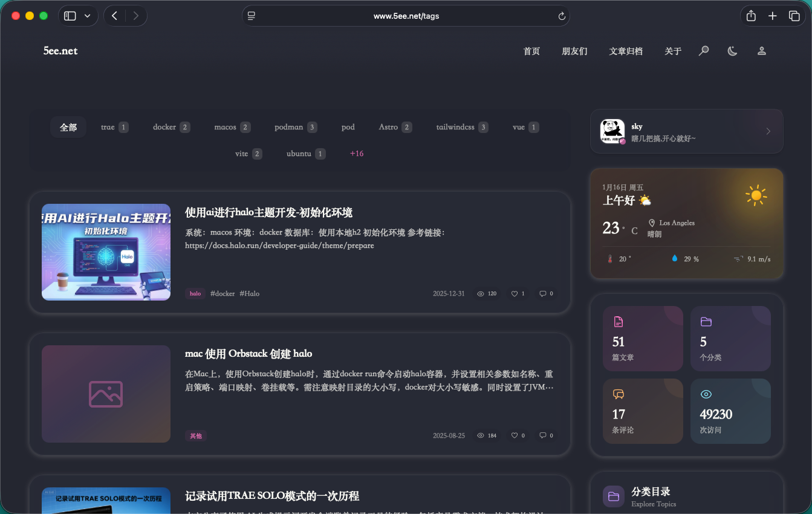Viewport: 812px width, 514px height.
Task: Toggle dark mode moon icon
Action: 732,51
